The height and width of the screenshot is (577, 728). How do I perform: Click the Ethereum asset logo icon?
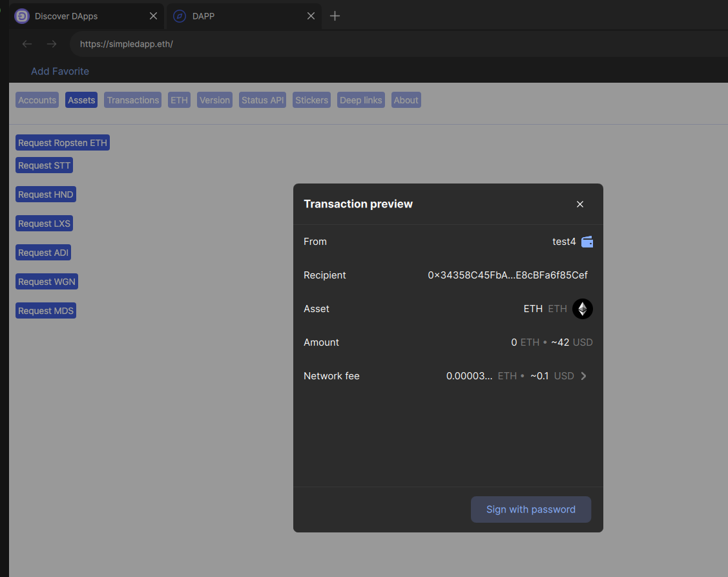coord(583,309)
